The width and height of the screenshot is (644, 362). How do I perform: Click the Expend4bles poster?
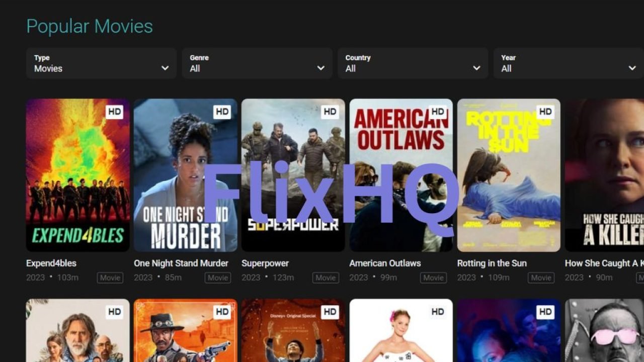coord(78,175)
